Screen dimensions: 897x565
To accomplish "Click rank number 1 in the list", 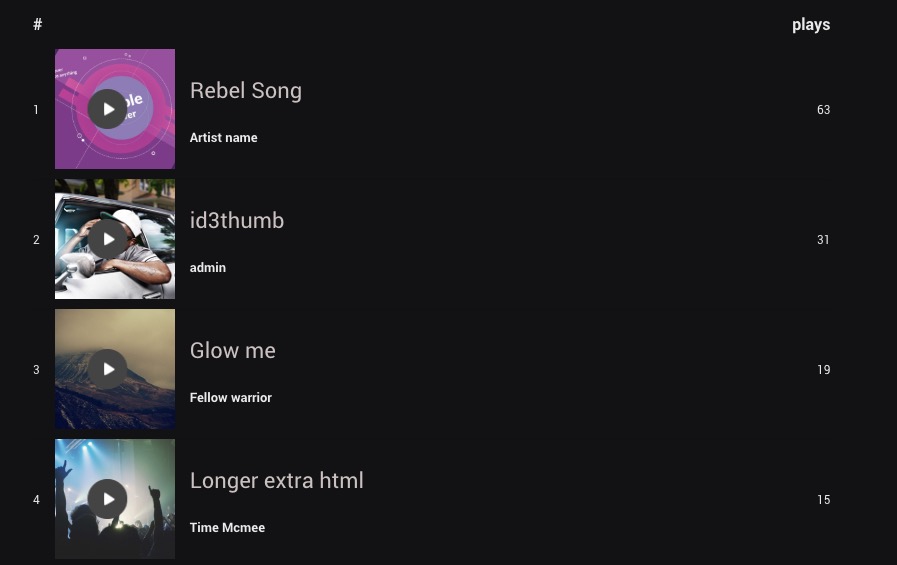I will tap(36, 110).
